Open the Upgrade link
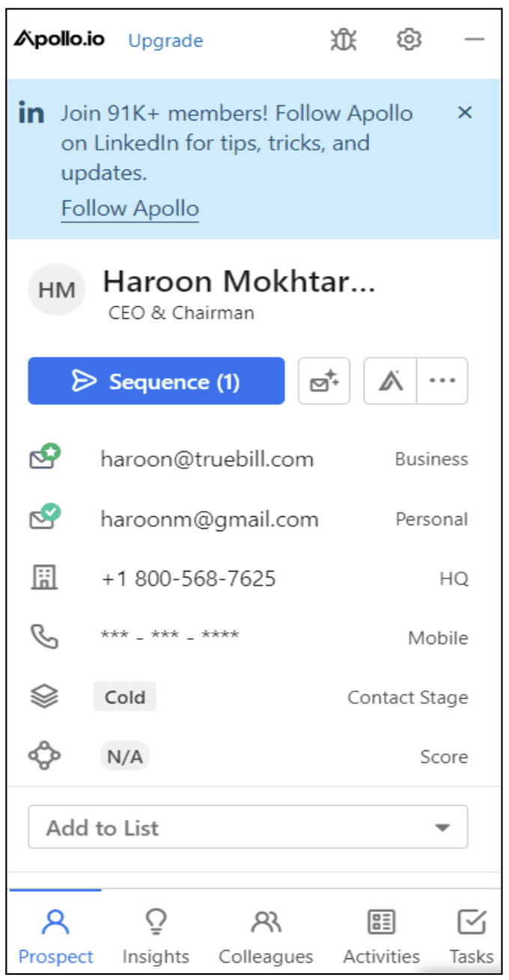 coord(165,40)
